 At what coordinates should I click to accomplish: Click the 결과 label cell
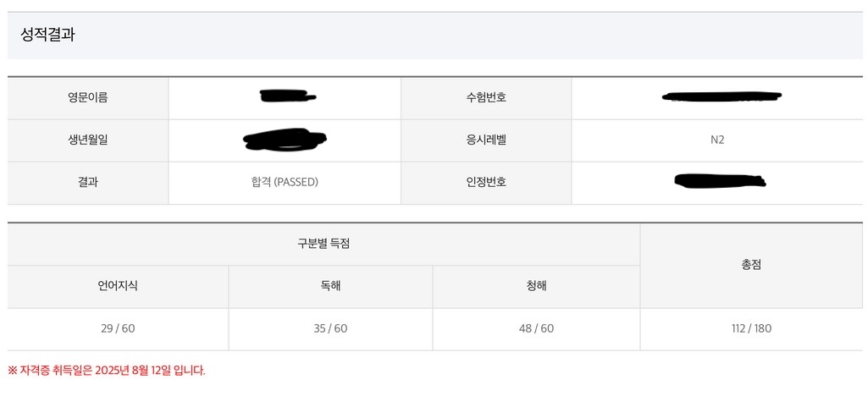(88, 182)
